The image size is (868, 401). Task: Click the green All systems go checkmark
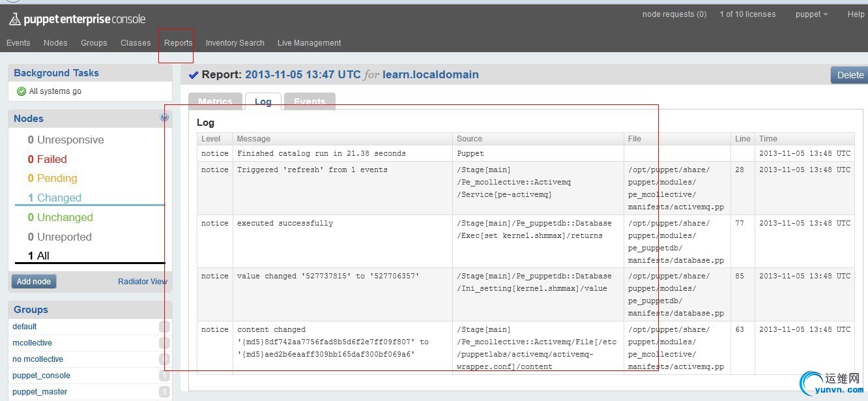pyautogui.click(x=21, y=91)
